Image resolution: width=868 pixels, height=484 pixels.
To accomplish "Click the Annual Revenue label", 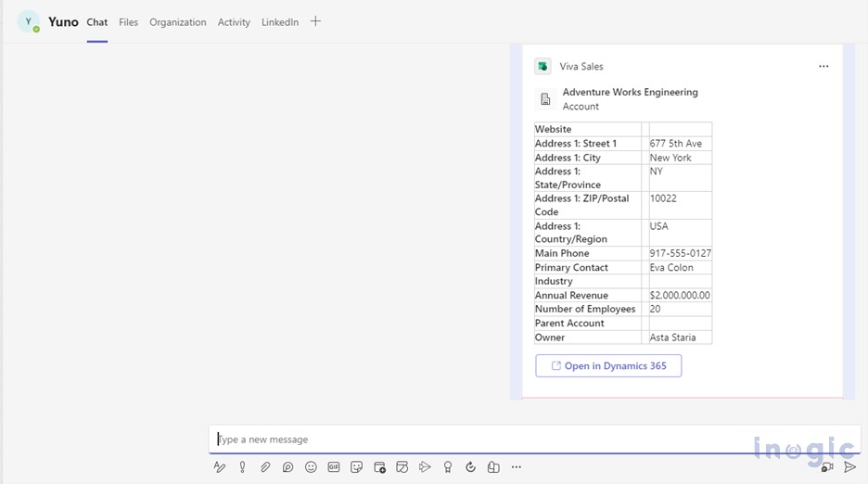I will click(x=571, y=295).
